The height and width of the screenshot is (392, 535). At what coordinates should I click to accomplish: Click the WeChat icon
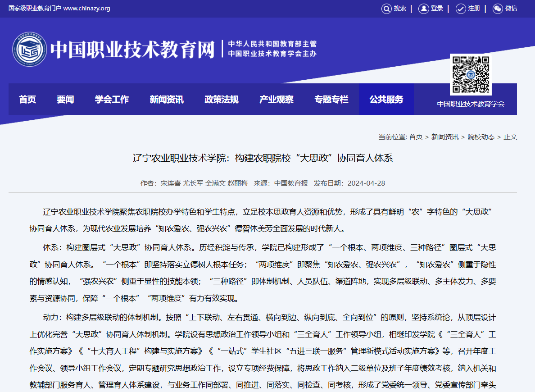coord(498,9)
